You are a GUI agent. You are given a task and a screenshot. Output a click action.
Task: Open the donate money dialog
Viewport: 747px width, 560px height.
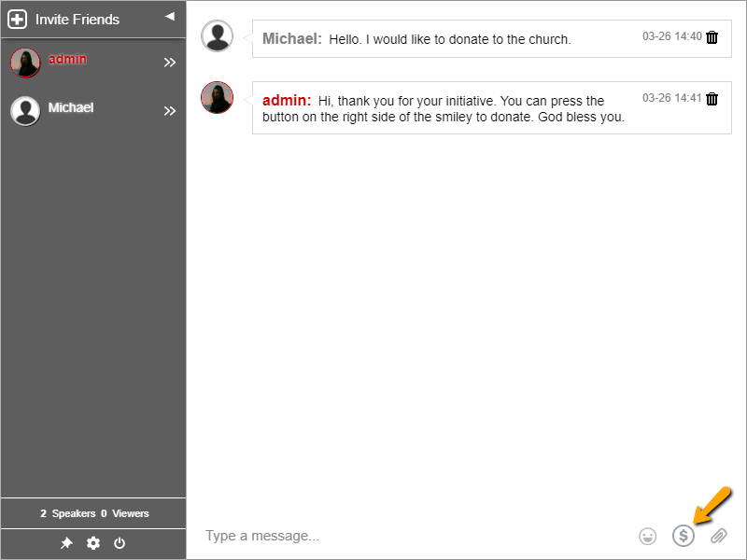[684, 536]
